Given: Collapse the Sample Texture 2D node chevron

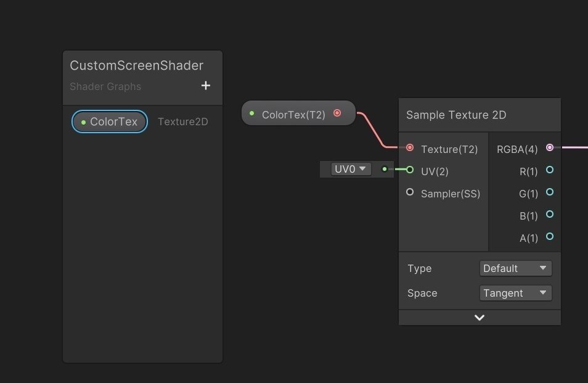Looking at the screenshot, I should (x=480, y=318).
